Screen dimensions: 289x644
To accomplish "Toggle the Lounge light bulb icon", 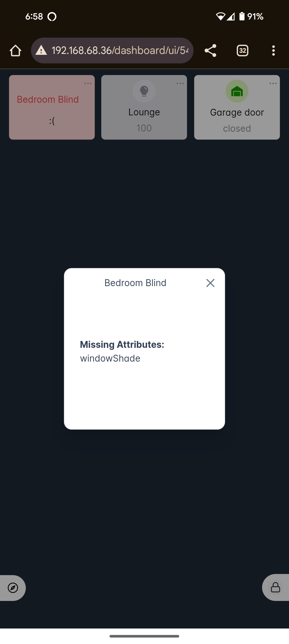I will tap(144, 91).
